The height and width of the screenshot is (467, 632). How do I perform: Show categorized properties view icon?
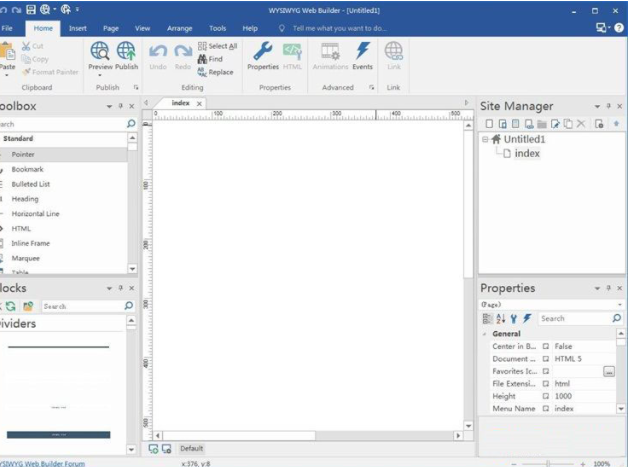487,319
